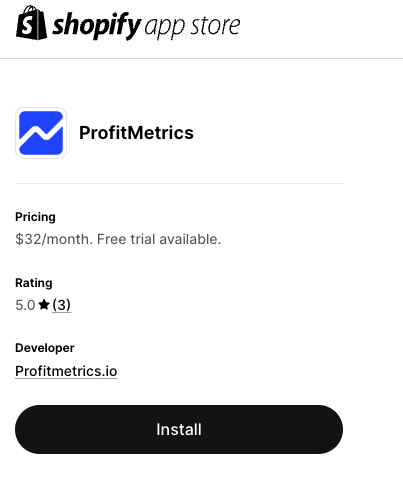Click the $32/month price text

(54, 239)
